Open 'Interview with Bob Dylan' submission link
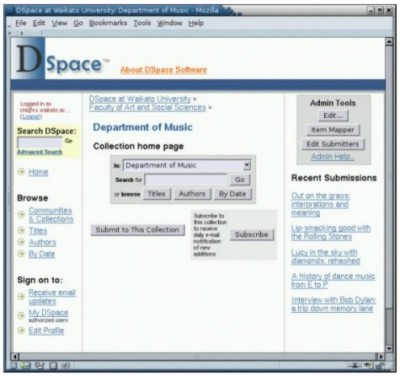Image resolution: width=400 pixels, height=376 pixels. pos(333,304)
